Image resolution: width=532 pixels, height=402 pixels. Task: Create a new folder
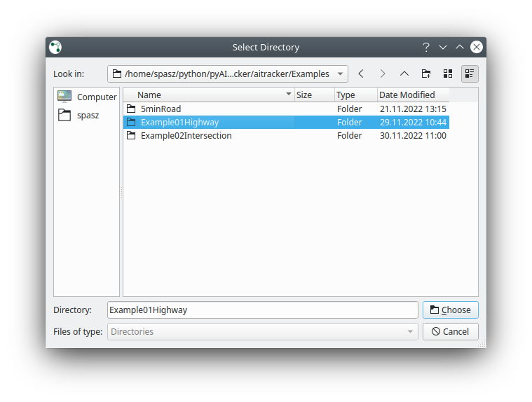point(426,74)
